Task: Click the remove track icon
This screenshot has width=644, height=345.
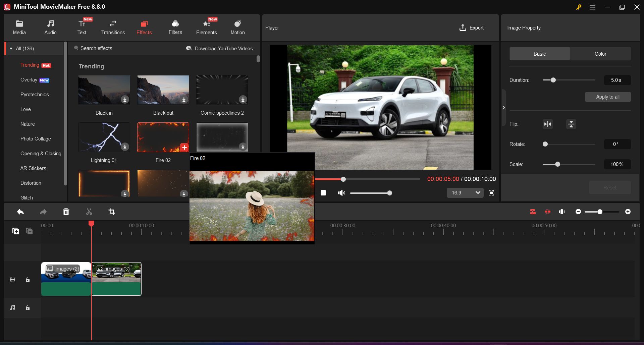Action: tap(29, 231)
